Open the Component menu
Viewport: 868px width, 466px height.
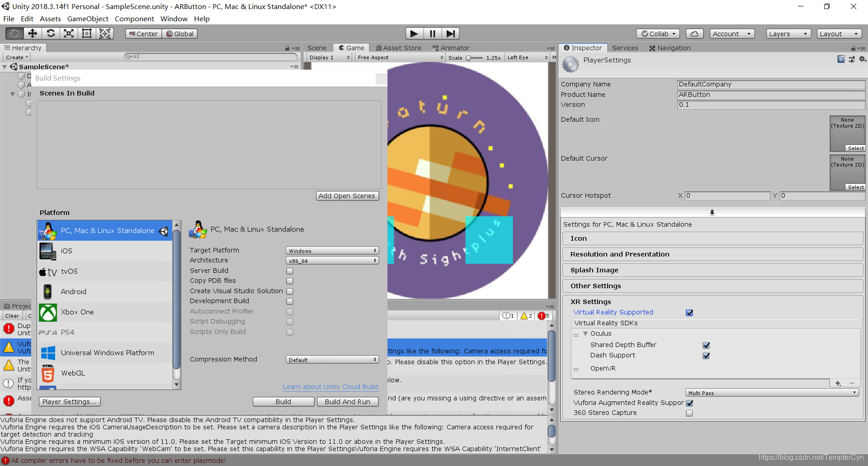tap(134, 19)
